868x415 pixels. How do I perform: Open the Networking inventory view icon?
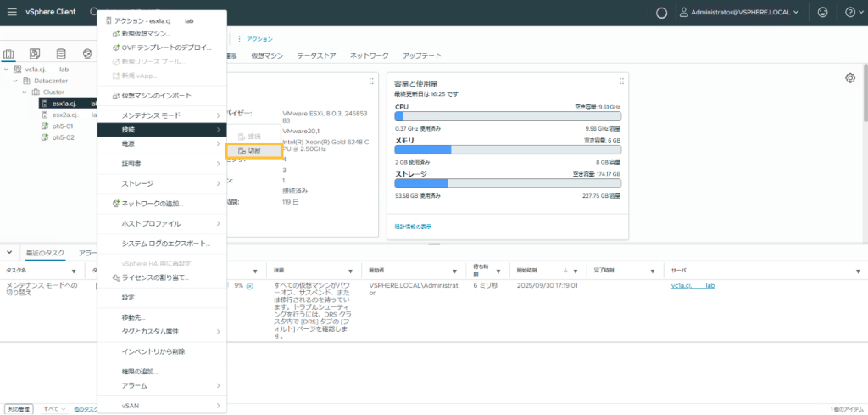point(86,55)
